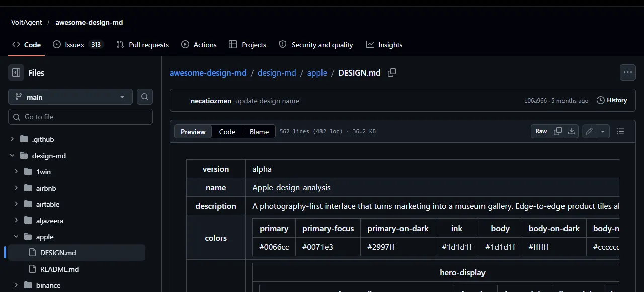Viewport: 644px width, 292px height.
Task: Expand the airtable folder chevron
Action: (x=16, y=204)
